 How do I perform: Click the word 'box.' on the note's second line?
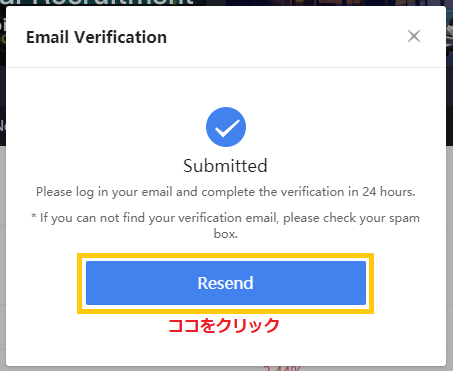click(x=226, y=234)
